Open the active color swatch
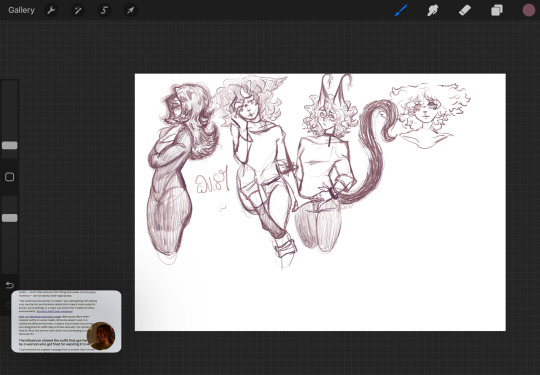 coord(529,10)
